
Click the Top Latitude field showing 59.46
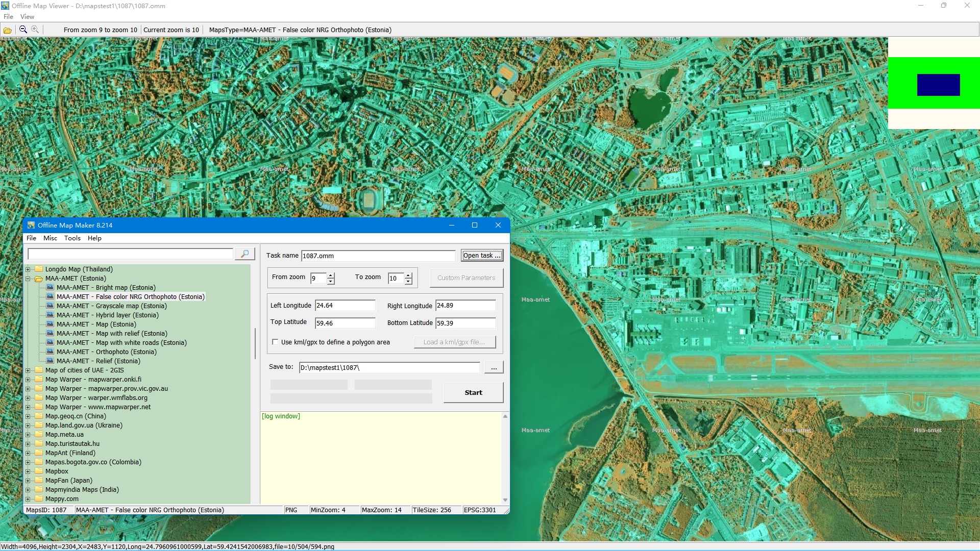[345, 323]
